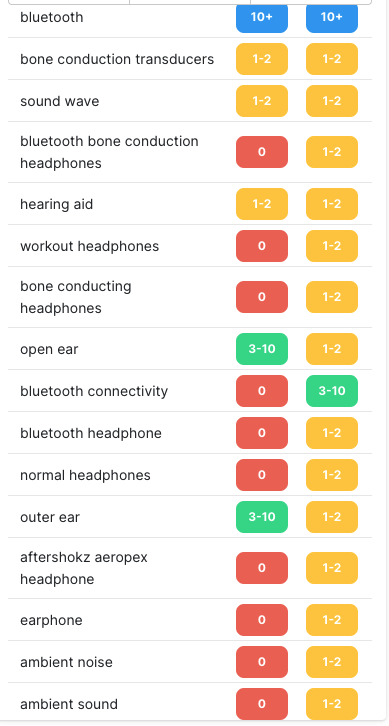Click red 0 badge for bluetooth bone conduction headphones

[x=262, y=152]
